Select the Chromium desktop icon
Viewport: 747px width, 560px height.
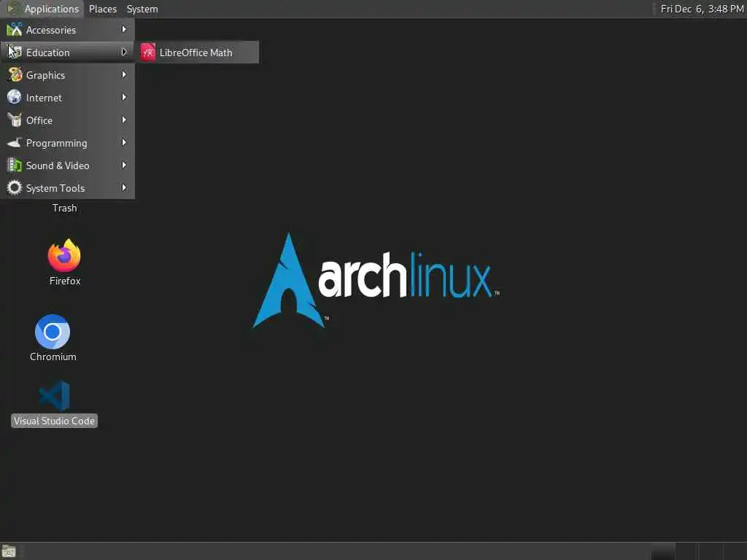pyautogui.click(x=53, y=332)
